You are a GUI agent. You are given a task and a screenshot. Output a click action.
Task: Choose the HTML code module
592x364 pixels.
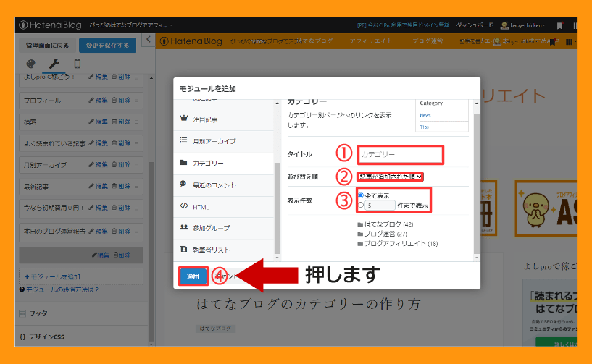pos(223,207)
